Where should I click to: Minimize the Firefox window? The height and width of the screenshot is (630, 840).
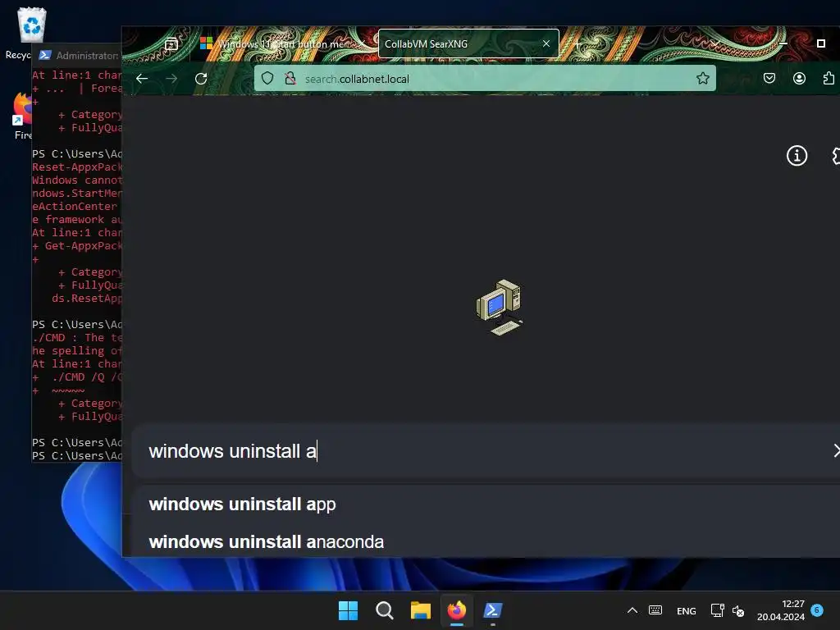point(783,43)
